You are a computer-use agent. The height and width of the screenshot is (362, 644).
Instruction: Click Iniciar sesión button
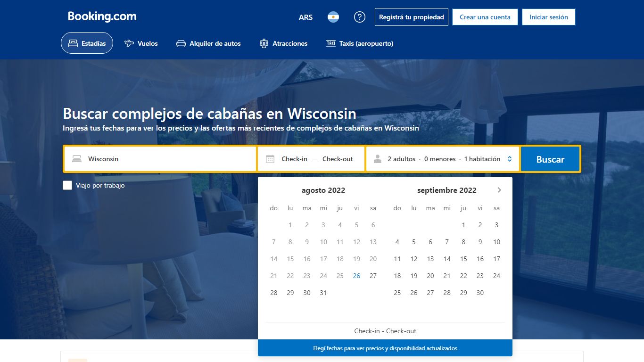[549, 17]
